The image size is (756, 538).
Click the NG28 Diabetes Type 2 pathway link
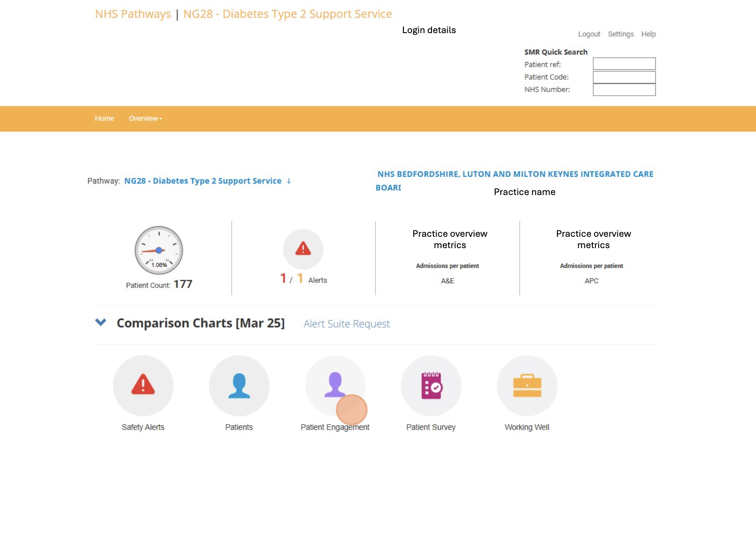(x=203, y=181)
